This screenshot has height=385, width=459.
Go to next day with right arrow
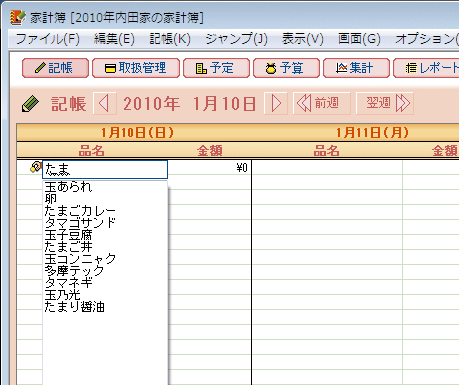point(276,104)
